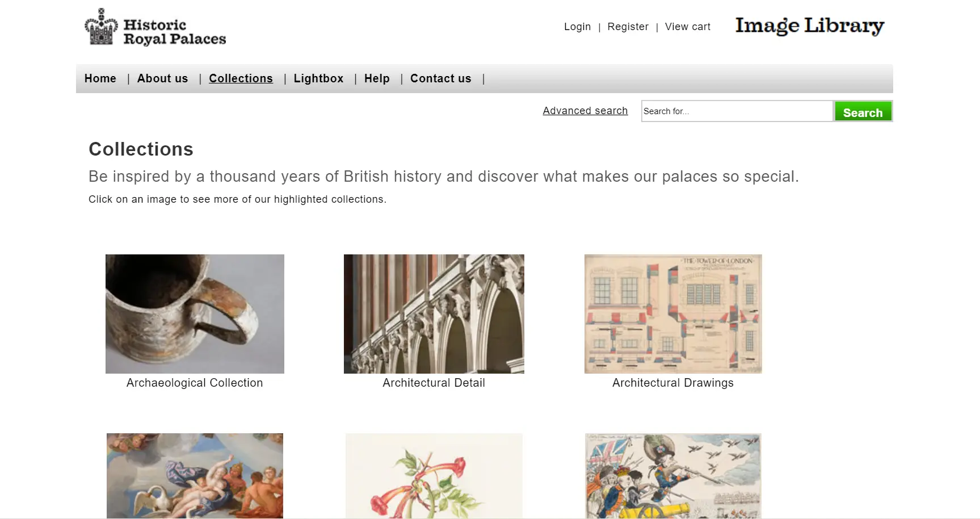Click the green Search button
980x519 pixels.
(863, 111)
